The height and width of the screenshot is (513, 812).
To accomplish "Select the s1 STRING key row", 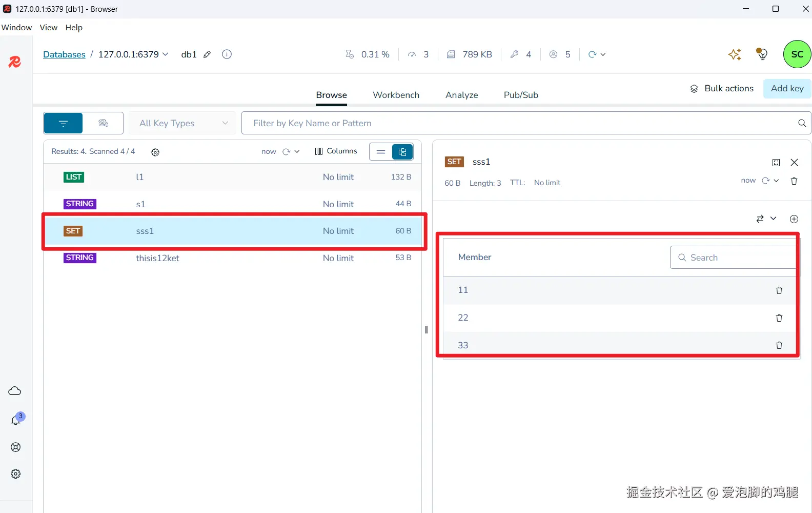I will (x=232, y=204).
